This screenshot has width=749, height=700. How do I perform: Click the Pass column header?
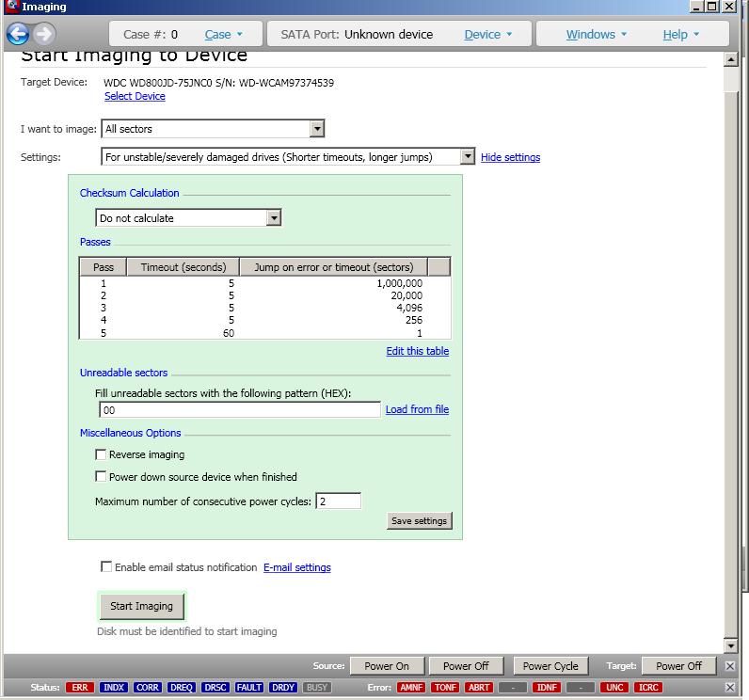click(x=104, y=267)
